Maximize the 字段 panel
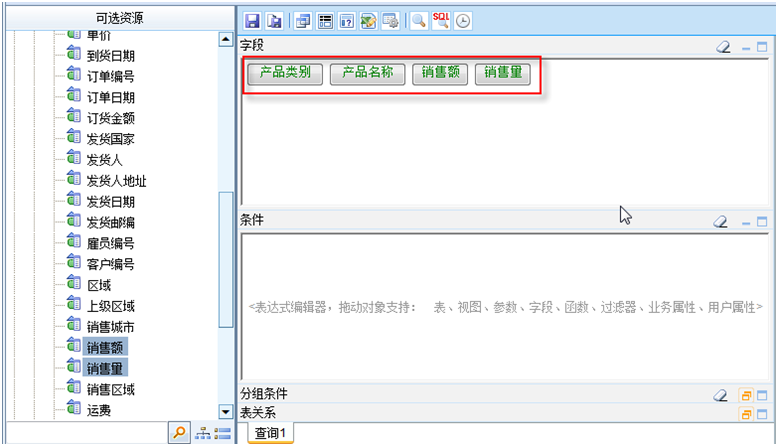 point(762,47)
